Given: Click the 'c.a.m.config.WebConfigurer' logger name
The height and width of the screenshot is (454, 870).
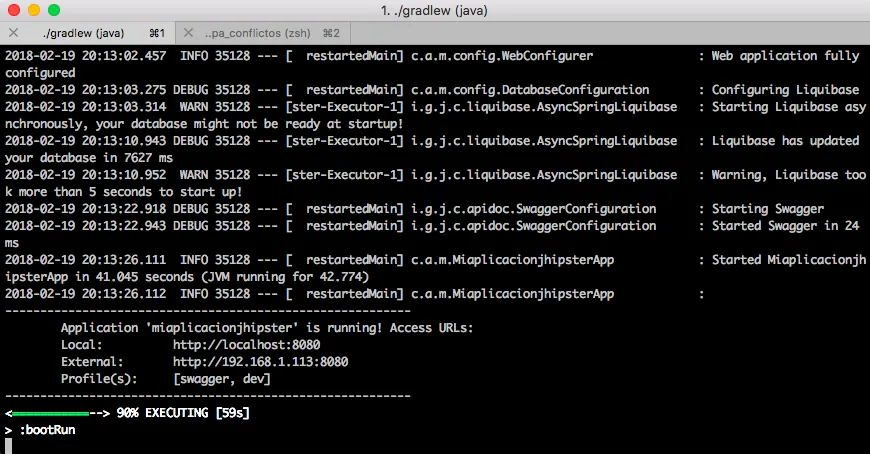Looking at the screenshot, I should (502, 56).
